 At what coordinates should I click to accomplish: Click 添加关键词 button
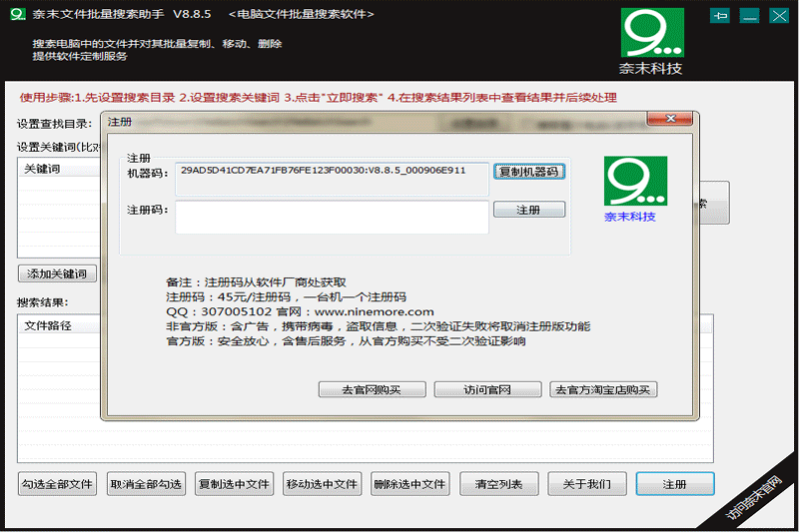(57, 273)
